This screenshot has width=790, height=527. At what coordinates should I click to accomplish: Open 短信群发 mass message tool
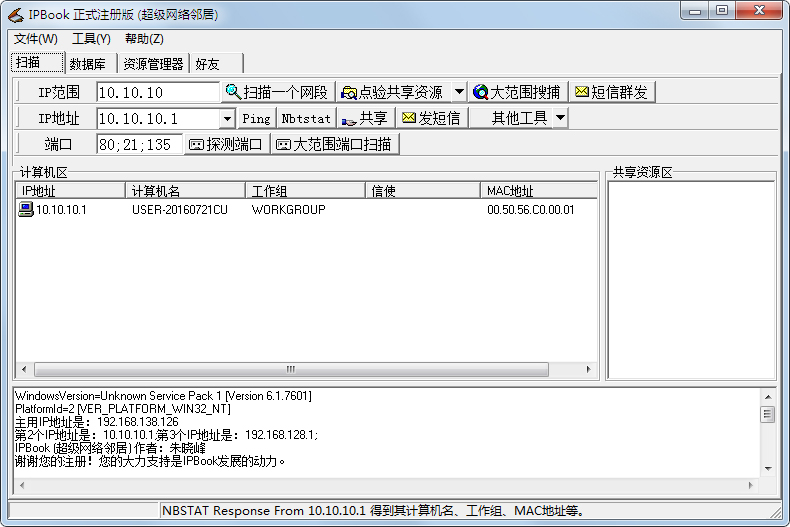(611, 92)
